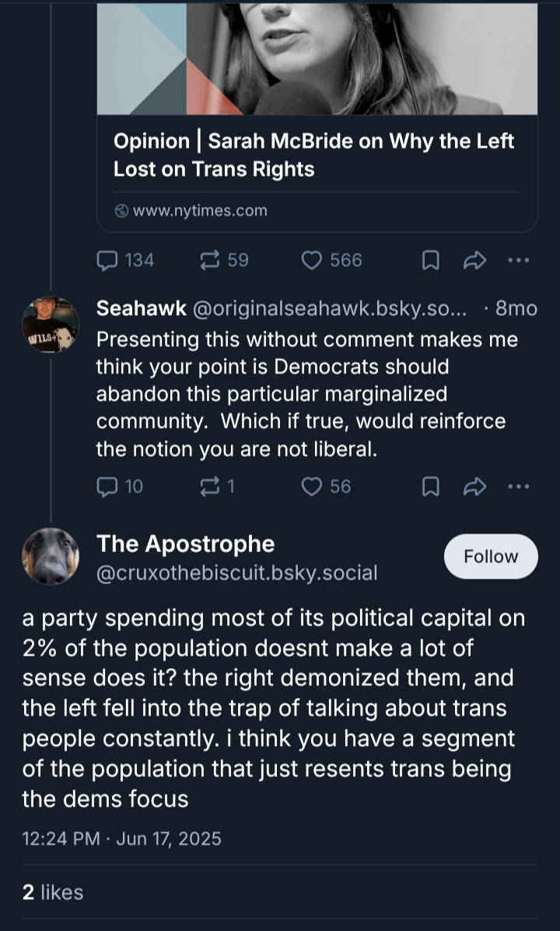Open more options on Seahawk's comment
Viewport: 560px width, 931px height.
[518, 487]
